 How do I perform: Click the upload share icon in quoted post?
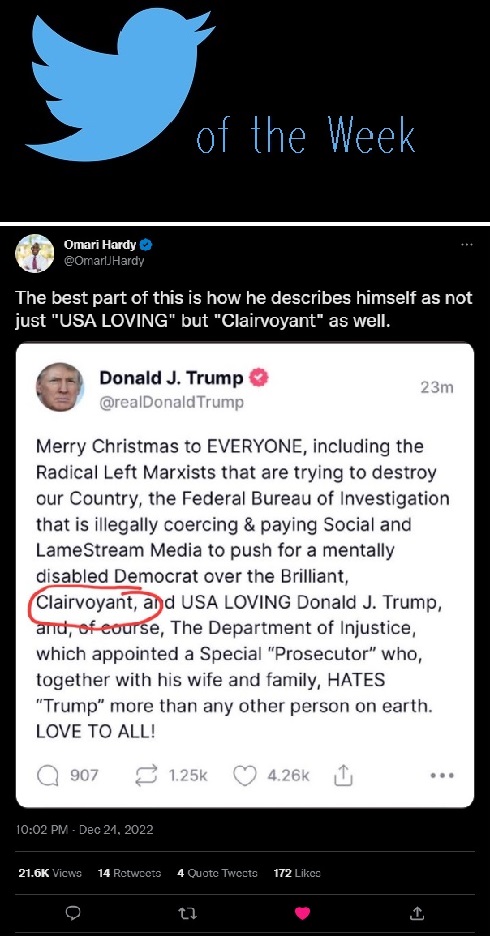tap(343, 775)
